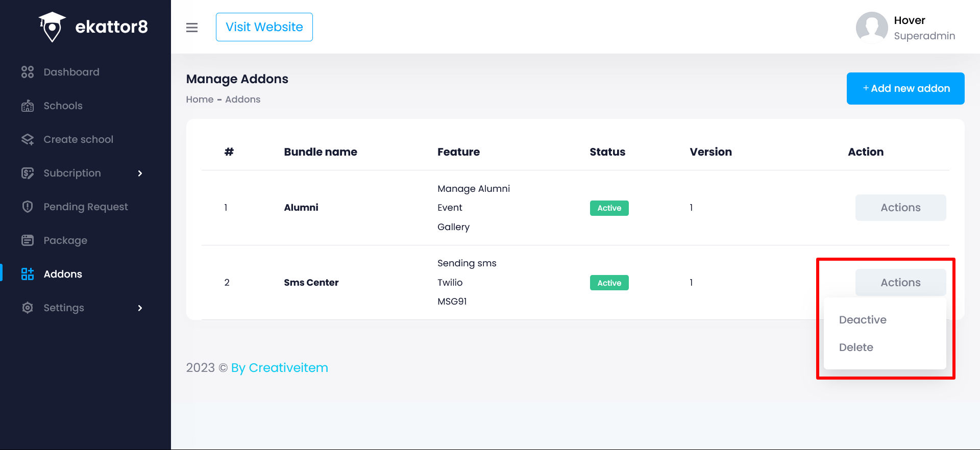
Task: Click the Pending Request shield icon
Action: click(x=28, y=207)
